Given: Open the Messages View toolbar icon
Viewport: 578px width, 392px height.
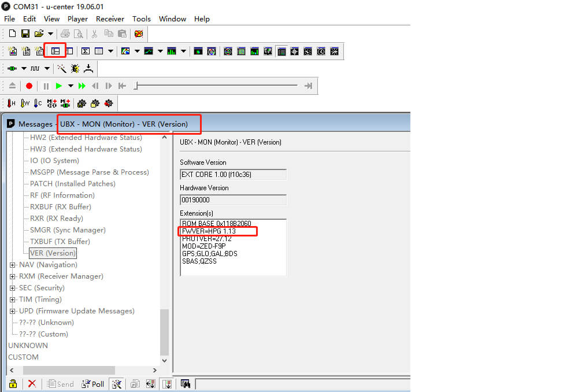Looking at the screenshot, I should click(x=55, y=51).
